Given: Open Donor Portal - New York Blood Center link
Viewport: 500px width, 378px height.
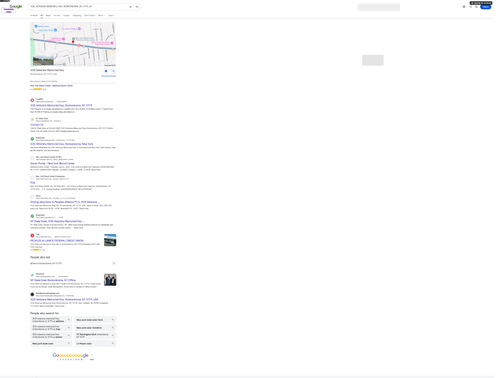Looking at the screenshot, I should [52, 163].
